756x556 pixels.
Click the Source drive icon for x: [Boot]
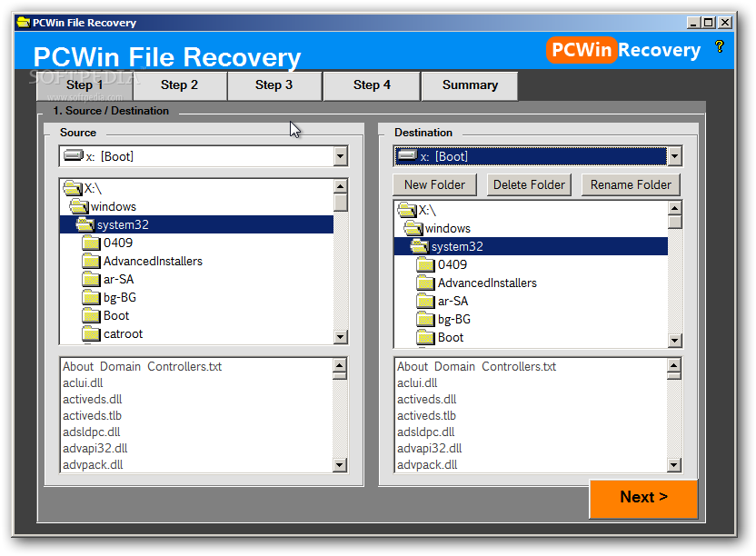74,155
